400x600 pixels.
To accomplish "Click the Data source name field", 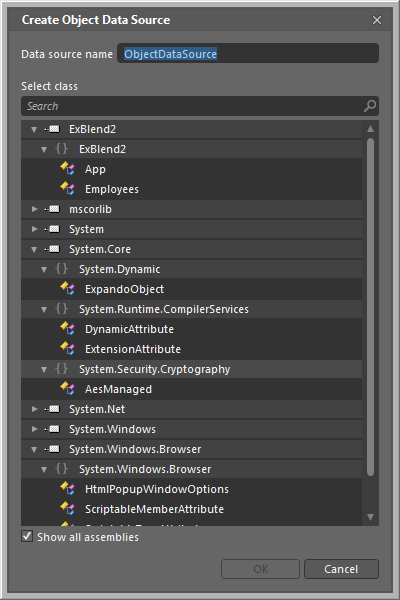I will coord(248,53).
